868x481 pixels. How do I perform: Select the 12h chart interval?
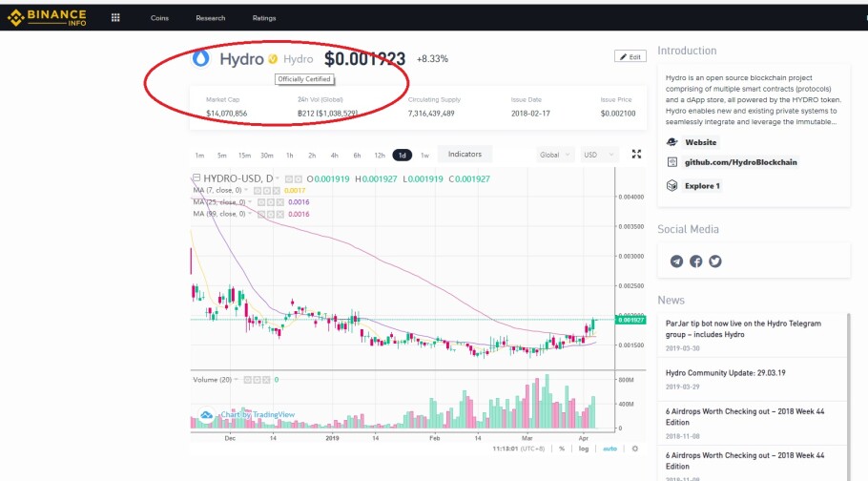pyautogui.click(x=380, y=156)
